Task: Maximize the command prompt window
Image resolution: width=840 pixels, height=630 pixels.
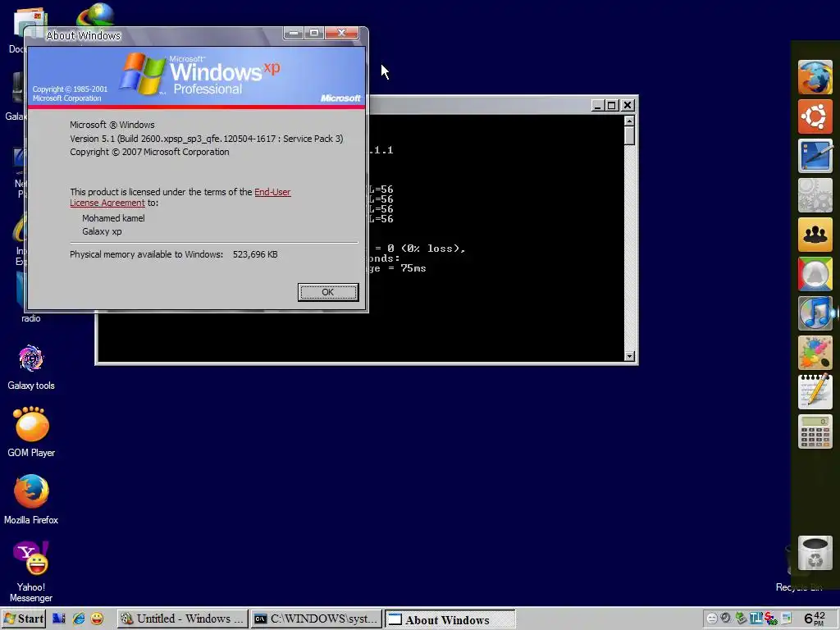Action: (x=612, y=106)
